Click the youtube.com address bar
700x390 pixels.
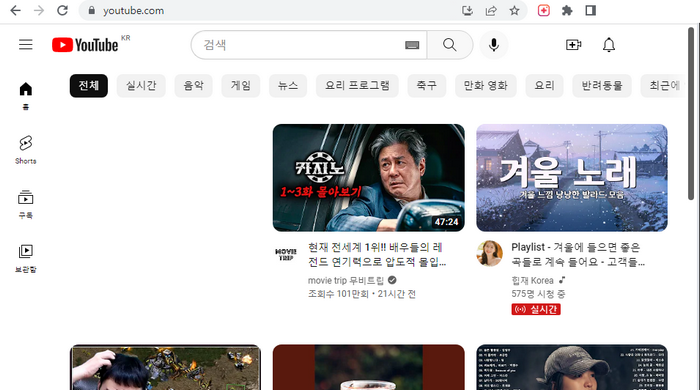click(272, 10)
